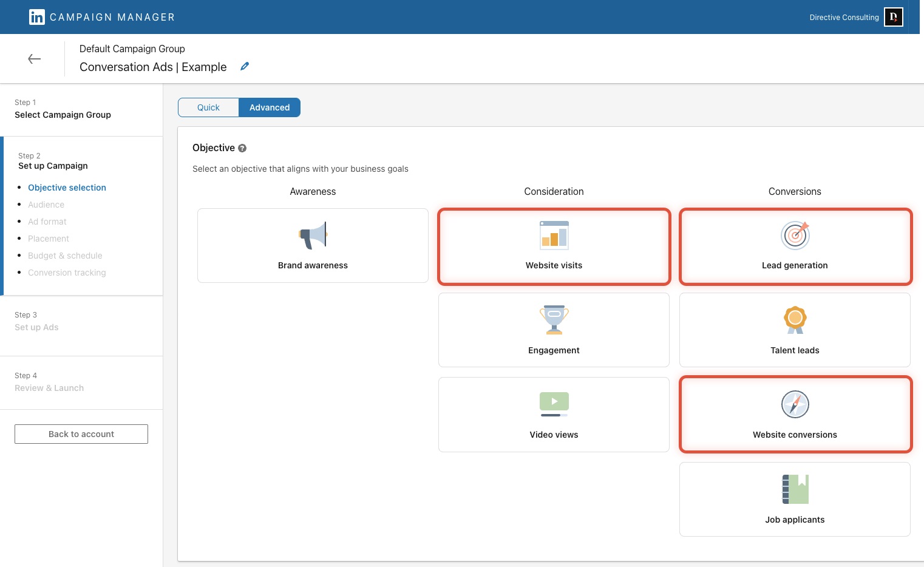Select the Brand awareness megaphone icon
Image resolution: width=924 pixels, height=567 pixels.
click(x=313, y=236)
